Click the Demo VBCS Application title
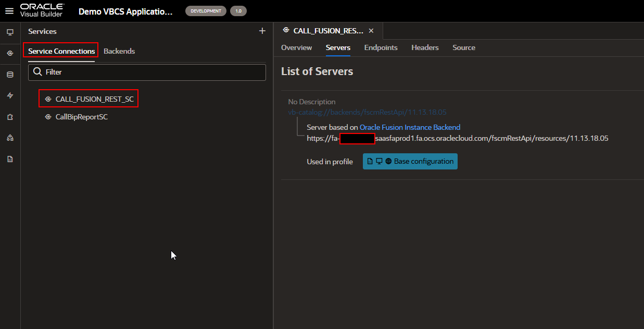 click(125, 11)
